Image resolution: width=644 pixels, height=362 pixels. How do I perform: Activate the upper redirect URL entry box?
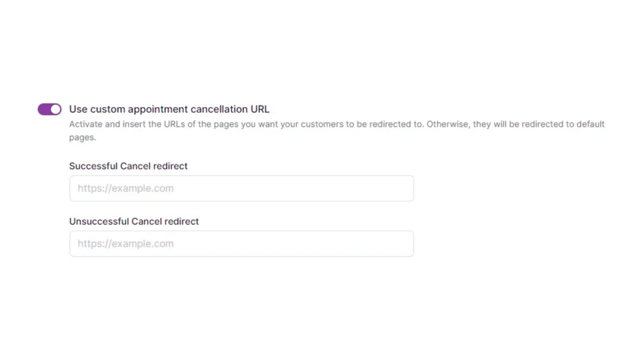pyautogui.click(x=241, y=188)
